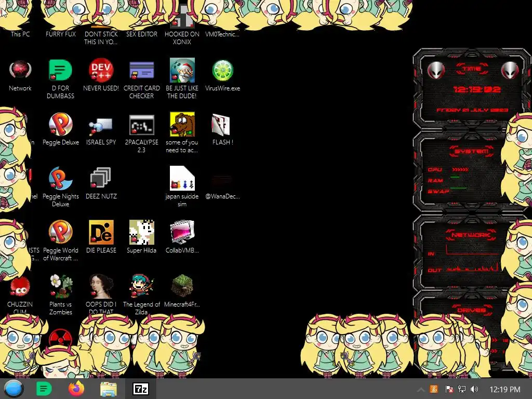Open the taskbar clock showing 12:19 PM
The image size is (532, 399).
[505, 389]
